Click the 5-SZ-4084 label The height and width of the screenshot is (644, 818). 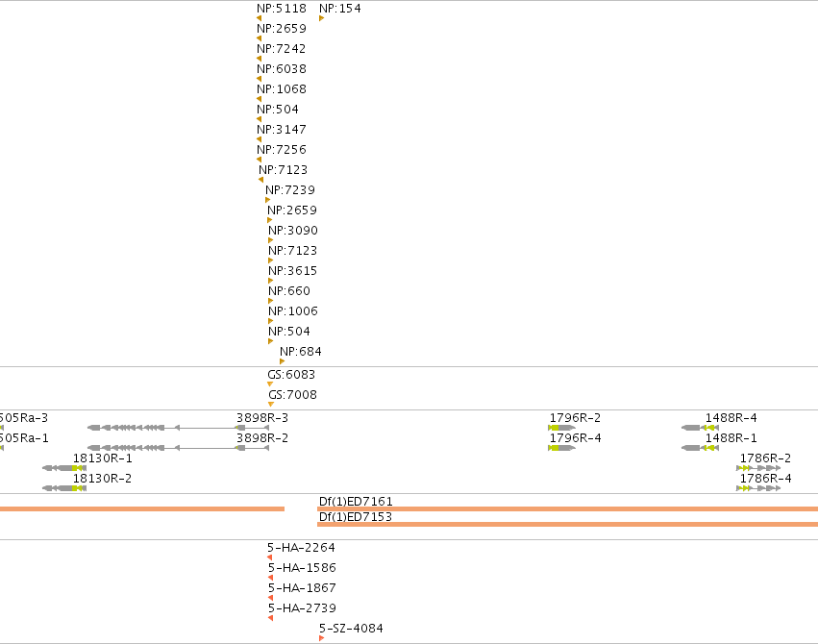[351, 629]
